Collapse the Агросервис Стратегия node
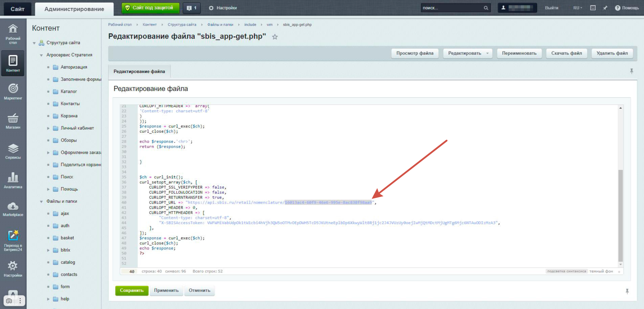 tap(41, 55)
